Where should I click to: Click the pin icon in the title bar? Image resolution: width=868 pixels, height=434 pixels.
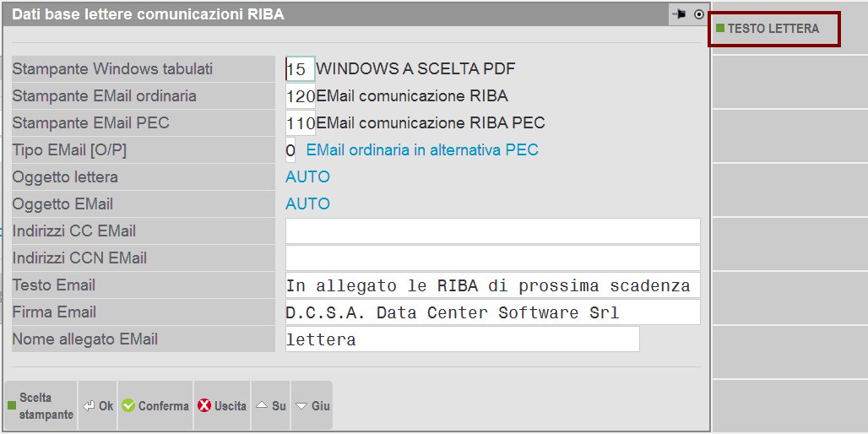click(x=679, y=14)
